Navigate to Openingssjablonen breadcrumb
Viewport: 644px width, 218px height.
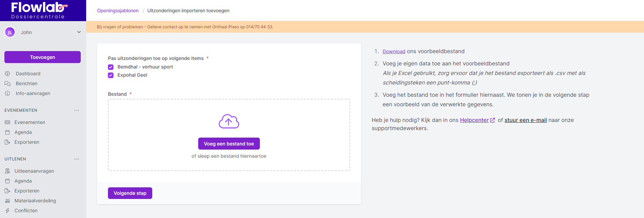(118, 11)
